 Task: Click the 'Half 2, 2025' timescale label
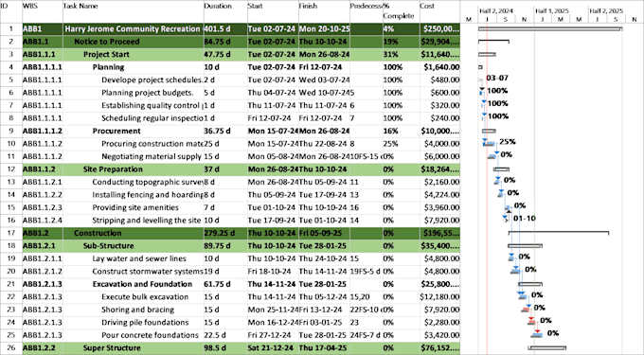pyautogui.click(x=606, y=11)
